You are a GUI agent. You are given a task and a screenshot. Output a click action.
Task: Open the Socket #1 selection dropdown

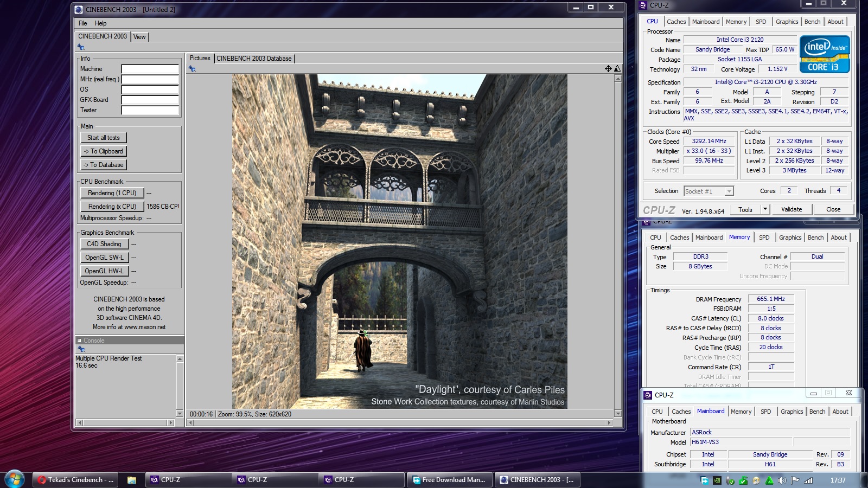729,191
